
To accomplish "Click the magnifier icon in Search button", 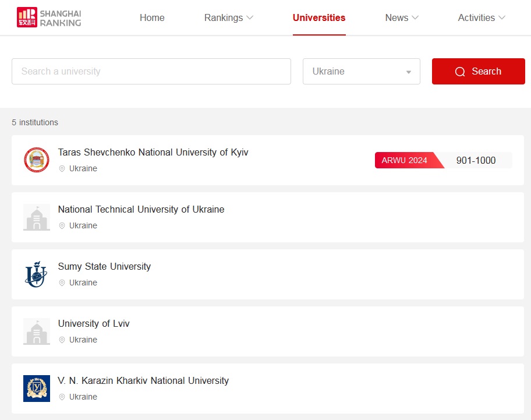I will (x=460, y=72).
